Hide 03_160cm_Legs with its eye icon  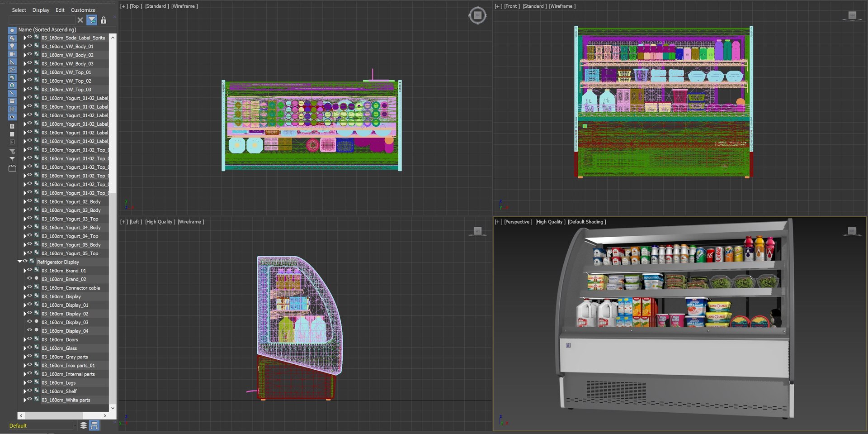[x=30, y=382]
